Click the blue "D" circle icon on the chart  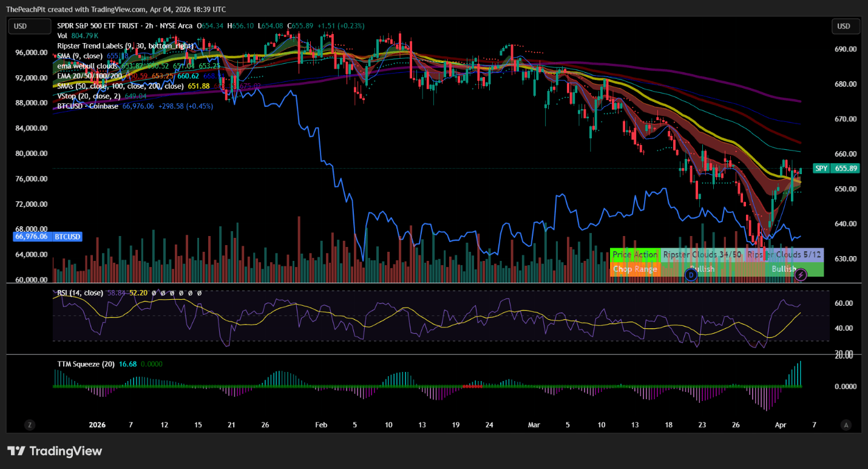click(x=691, y=275)
